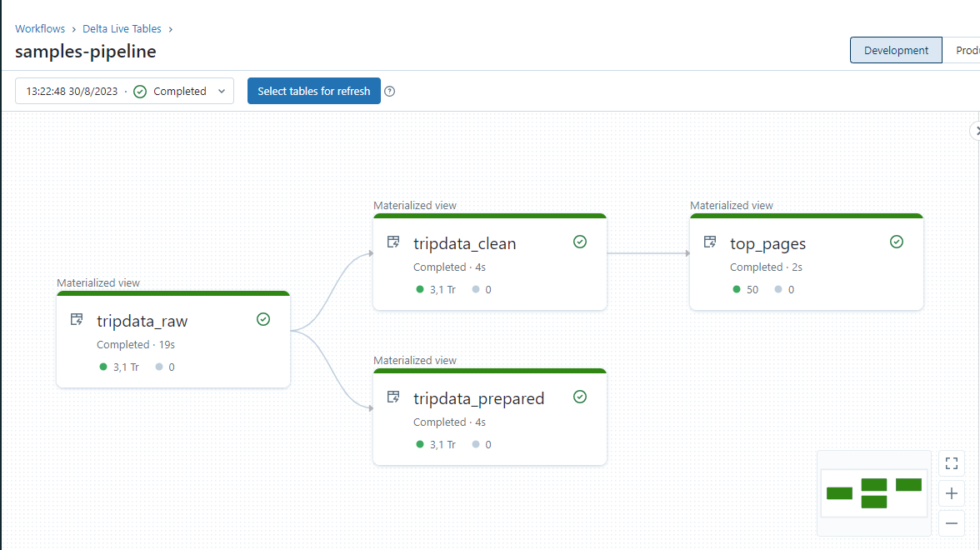980x550 pixels.
Task: Click the tripdata_raw completed status checkmark
Action: (x=263, y=319)
